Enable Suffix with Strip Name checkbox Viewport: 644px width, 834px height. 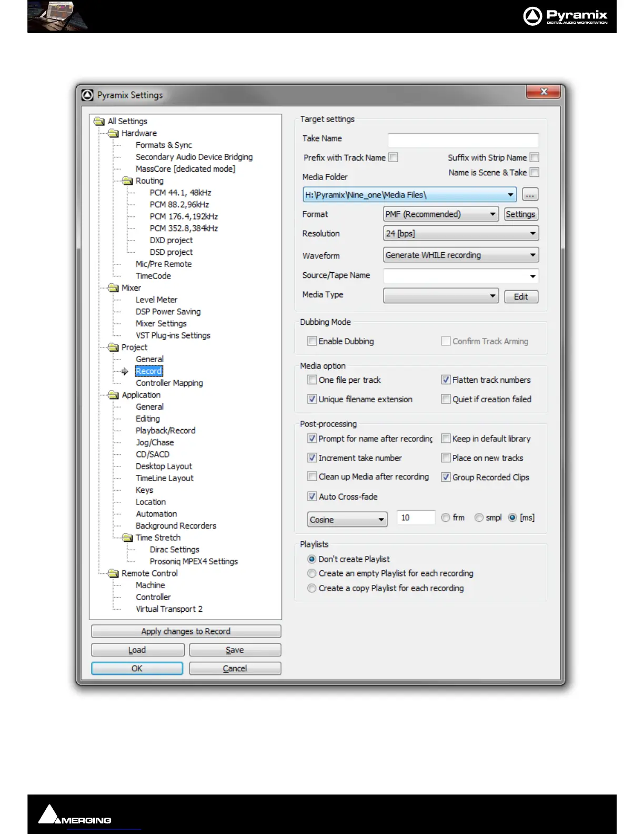pyautogui.click(x=535, y=157)
